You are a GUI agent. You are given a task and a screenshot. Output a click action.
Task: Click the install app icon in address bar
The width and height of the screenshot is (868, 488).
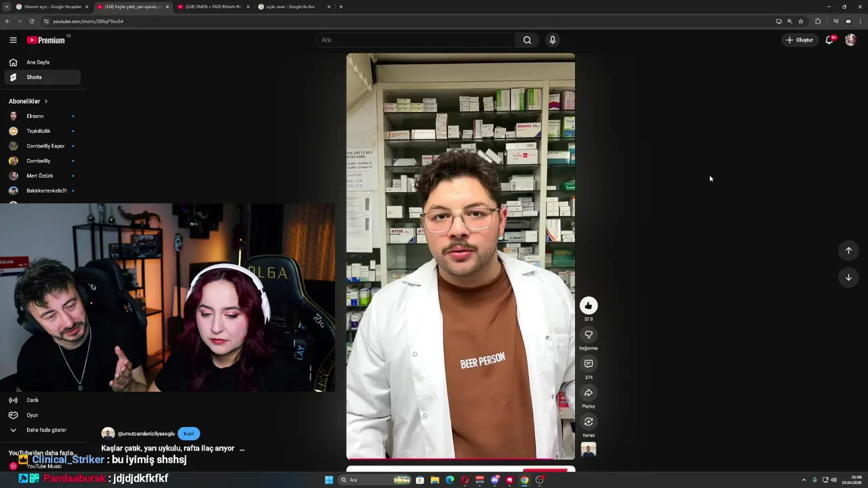pos(778,21)
